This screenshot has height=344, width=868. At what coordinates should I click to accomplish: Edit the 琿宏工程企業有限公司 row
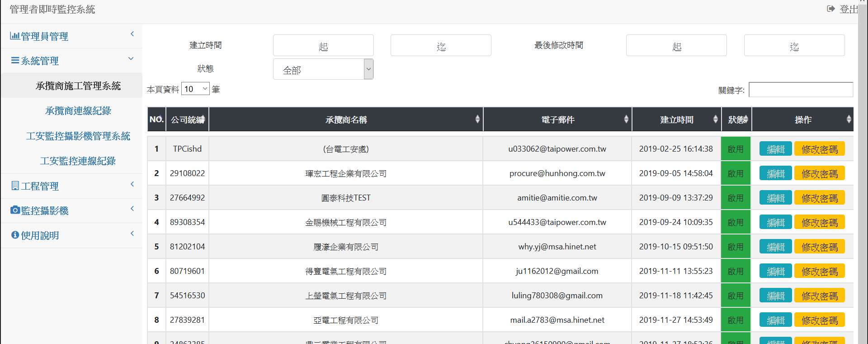(776, 173)
